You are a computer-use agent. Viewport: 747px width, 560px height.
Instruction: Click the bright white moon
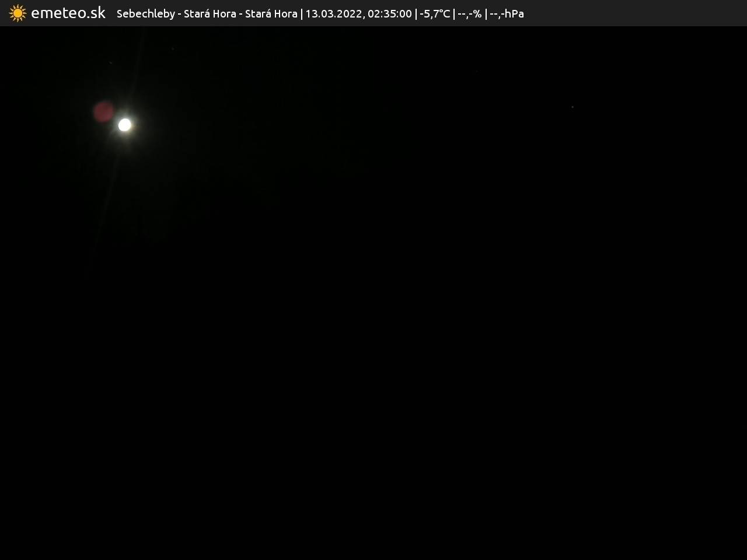[125, 125]
